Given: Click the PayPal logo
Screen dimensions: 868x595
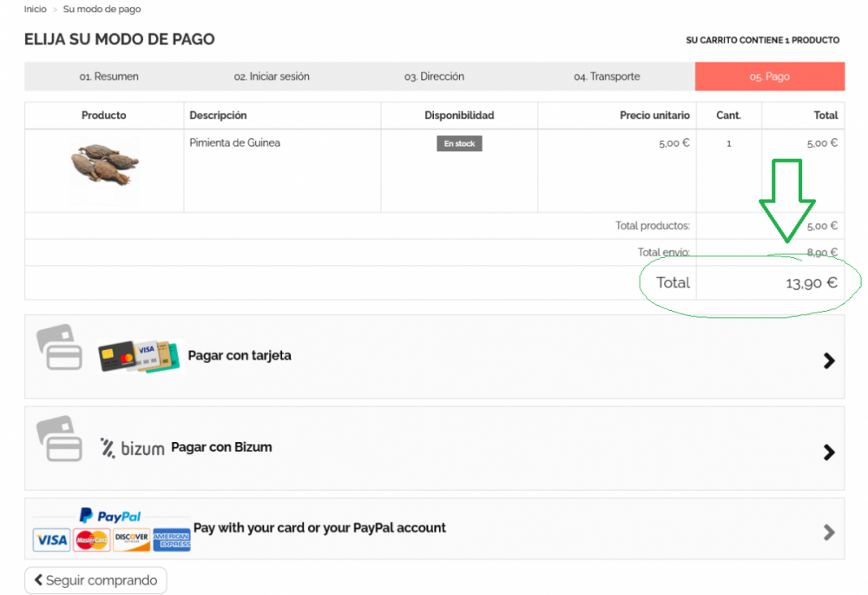Looking at the screenshot, I should (x=110, y=516).
